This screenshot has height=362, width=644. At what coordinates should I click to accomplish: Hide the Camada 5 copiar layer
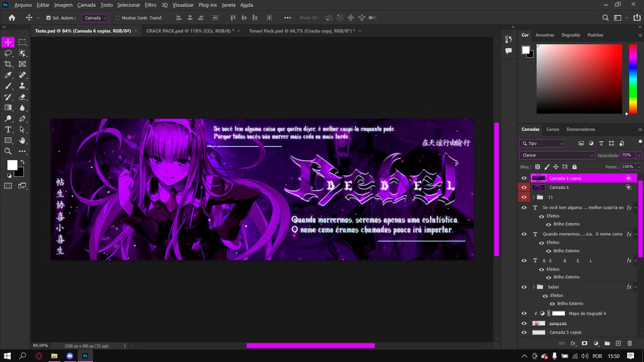point(524,333)
